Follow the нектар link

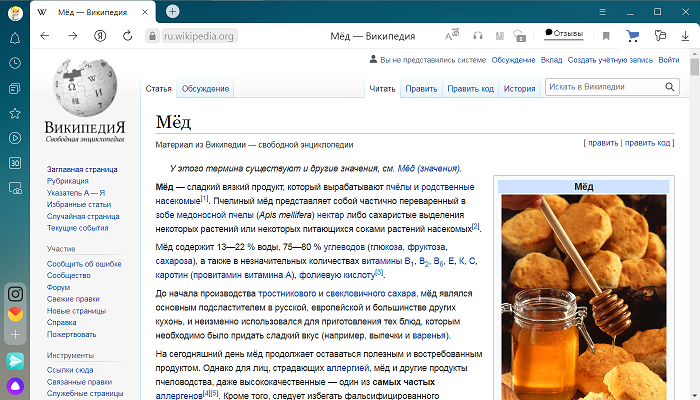pyautogui.click(x=330, y=215)
